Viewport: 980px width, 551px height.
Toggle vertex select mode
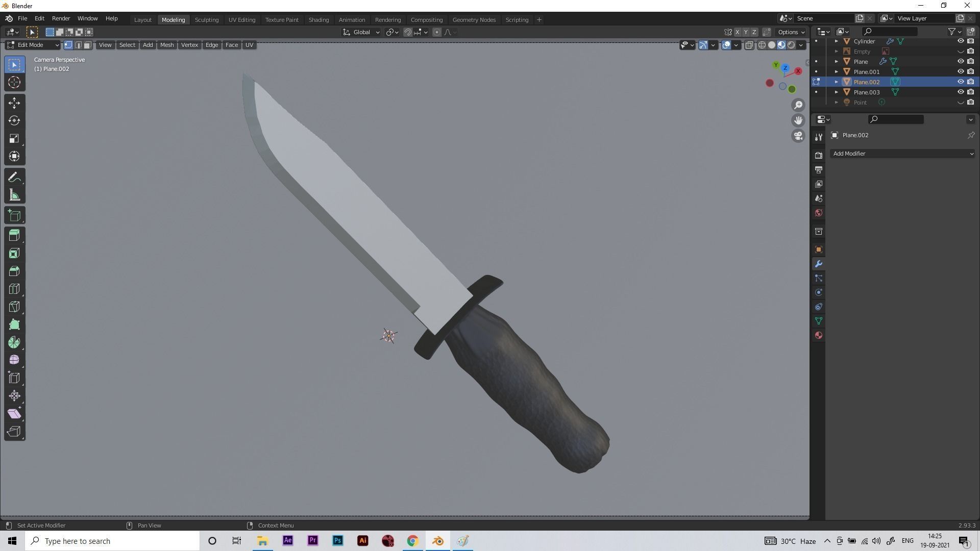coord(68,45)
